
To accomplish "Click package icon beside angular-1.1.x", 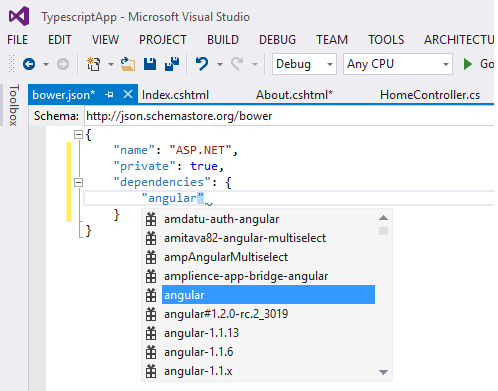I will tap(151, 371).
